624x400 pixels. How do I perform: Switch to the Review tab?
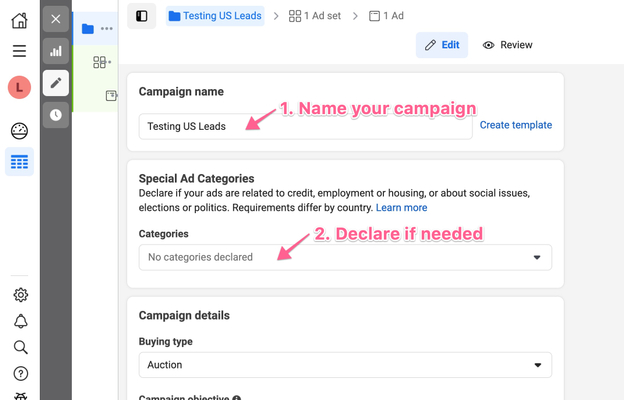(507, 45)
